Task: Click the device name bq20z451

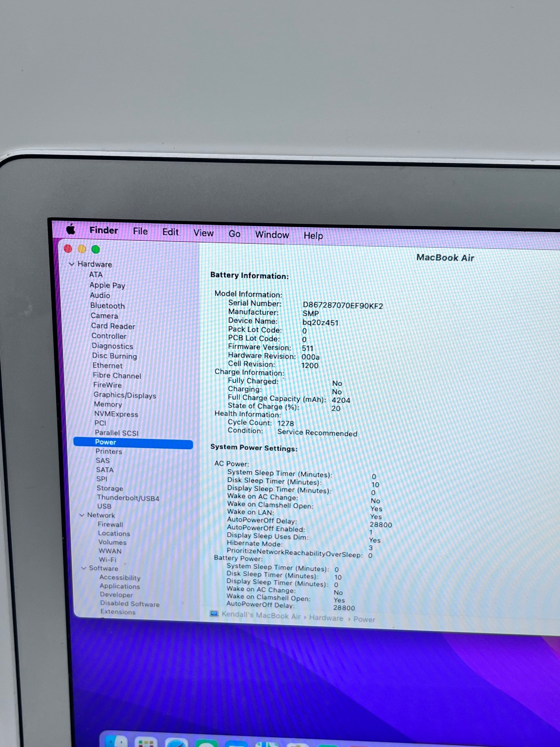Action: coord(320,323)
